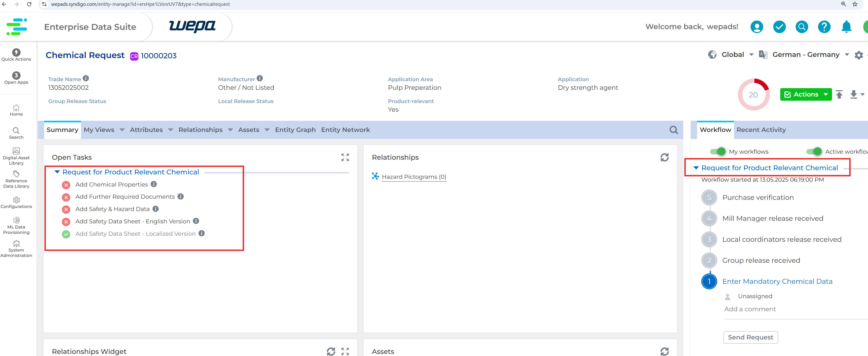
Task: Switch to the Recent Activity tab
Action: click(761, 130)
